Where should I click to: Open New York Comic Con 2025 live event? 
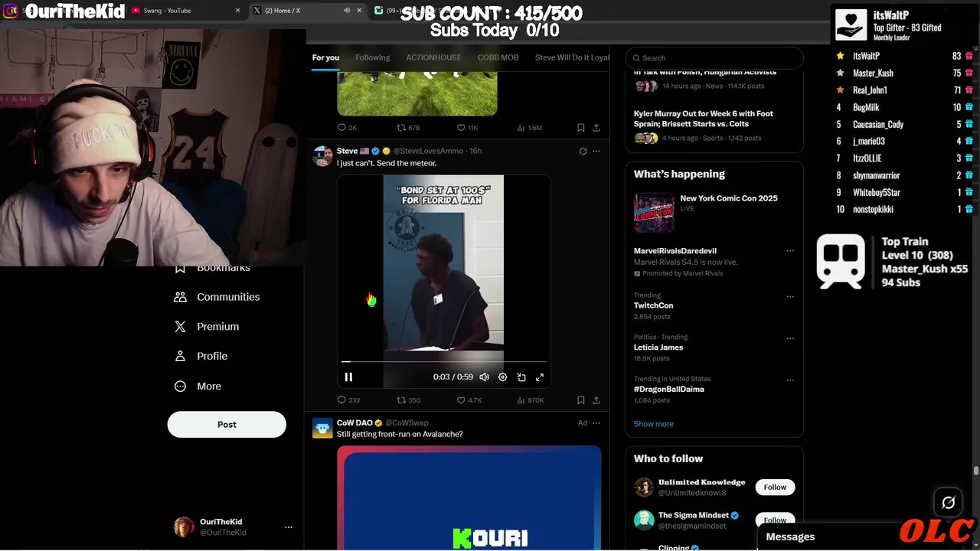[714, 212]
